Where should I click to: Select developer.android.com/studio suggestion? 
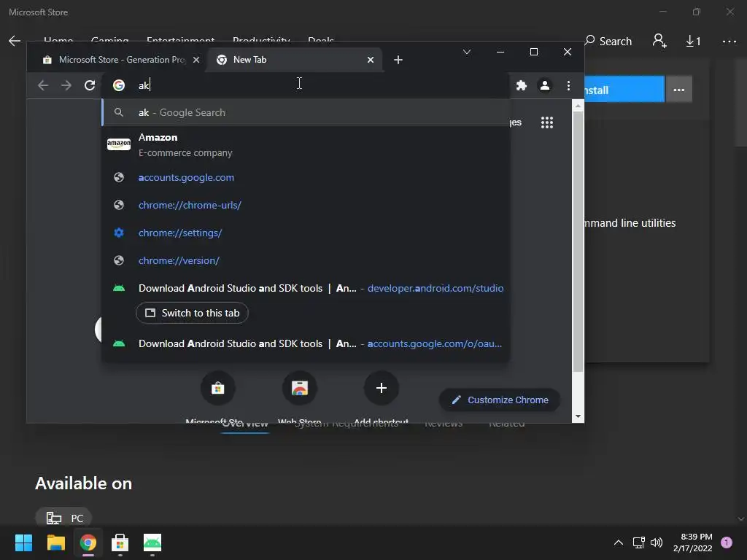tap(306, 288)
